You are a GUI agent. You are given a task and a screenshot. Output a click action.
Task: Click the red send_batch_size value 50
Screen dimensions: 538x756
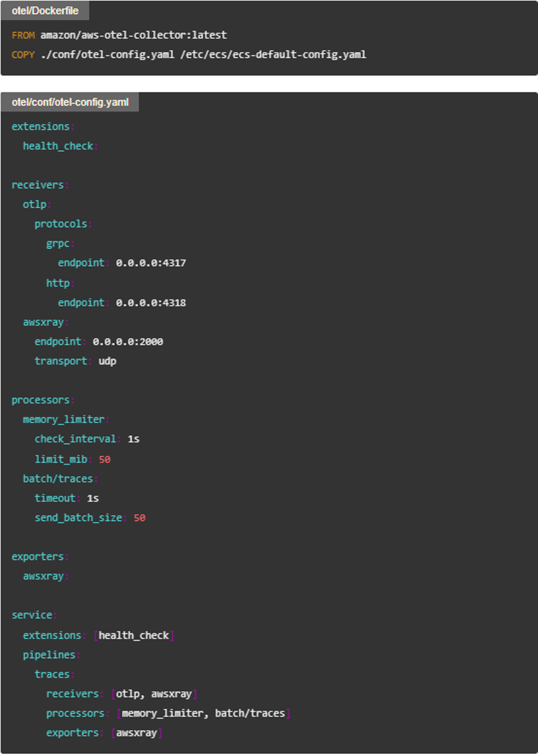pyautogui.click(x=139, y=518)
